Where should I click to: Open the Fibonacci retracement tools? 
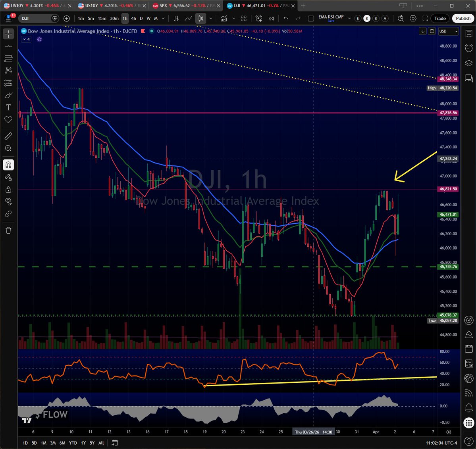click(8, 58)
